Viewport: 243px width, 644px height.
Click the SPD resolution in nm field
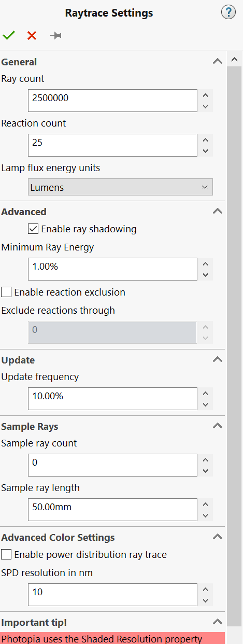pos(112,595)
